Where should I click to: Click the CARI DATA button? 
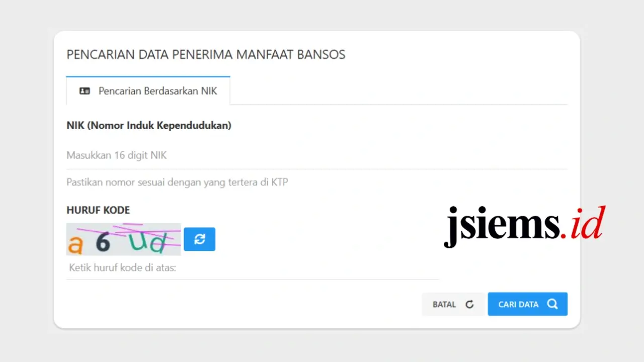(528, 304)
